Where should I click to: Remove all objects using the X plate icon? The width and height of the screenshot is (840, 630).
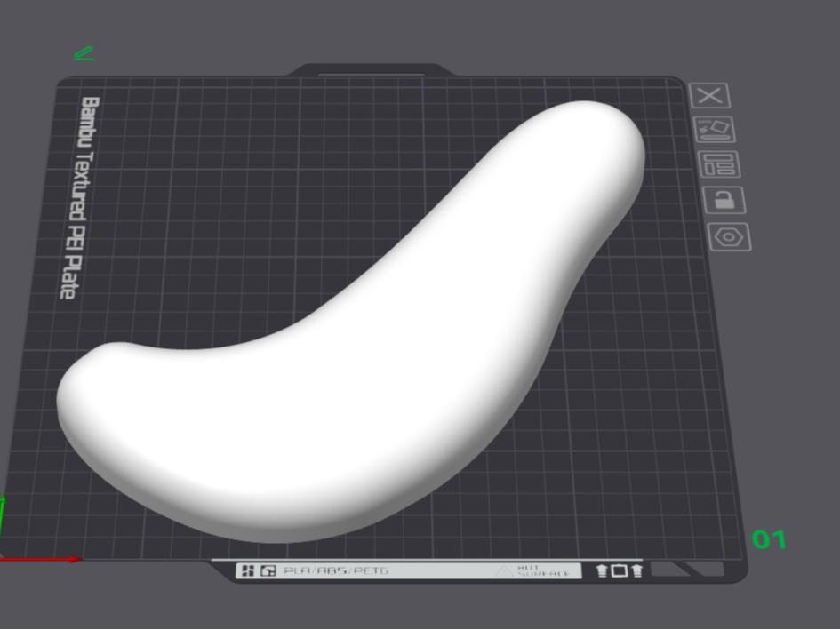(x=709, y=96)
